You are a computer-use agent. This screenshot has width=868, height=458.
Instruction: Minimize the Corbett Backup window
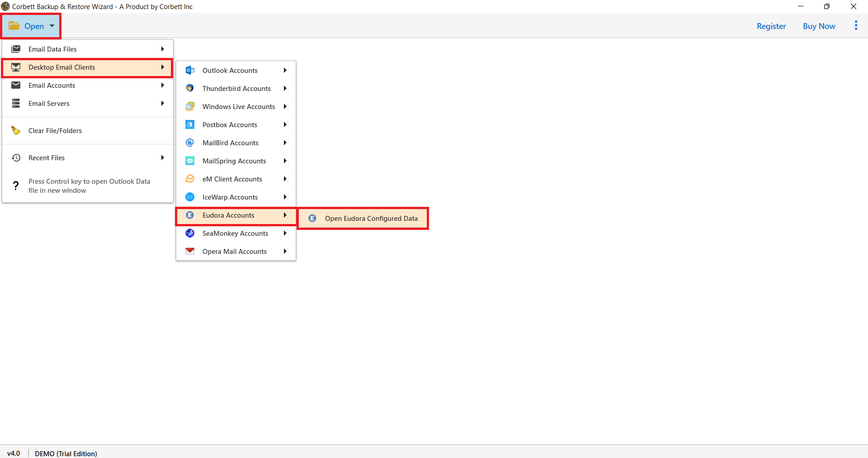(x=801, y=6)
